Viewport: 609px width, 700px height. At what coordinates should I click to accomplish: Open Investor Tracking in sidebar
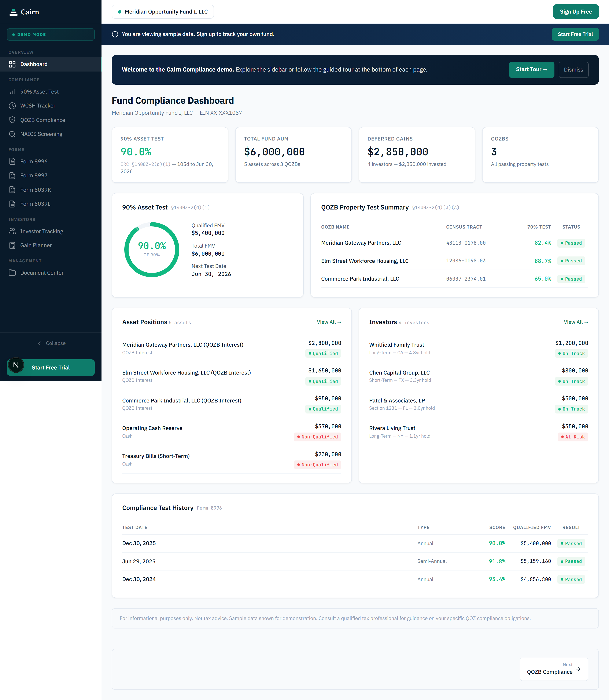51,231
